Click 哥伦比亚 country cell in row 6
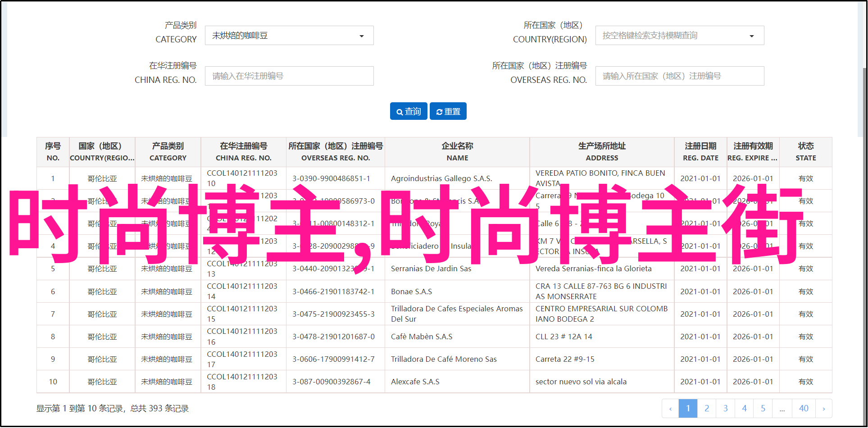Screen dimensions: 868x428 coord(102,291)
